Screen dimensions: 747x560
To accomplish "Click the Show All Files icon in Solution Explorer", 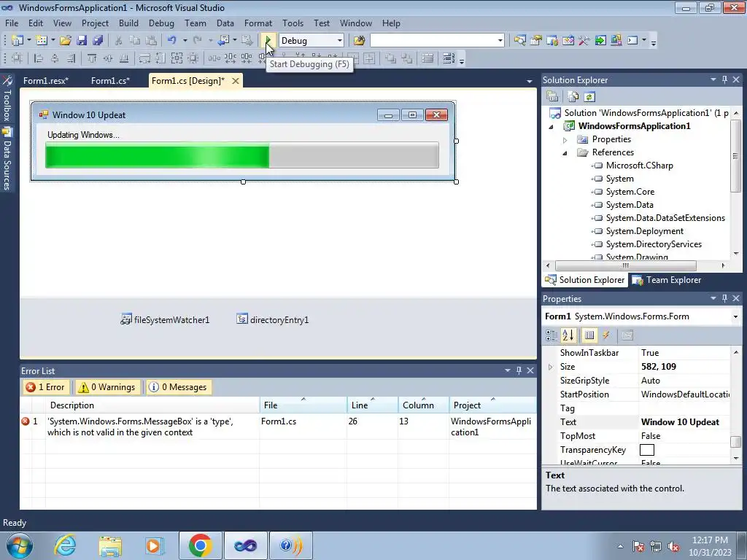I will click(573, 97).
